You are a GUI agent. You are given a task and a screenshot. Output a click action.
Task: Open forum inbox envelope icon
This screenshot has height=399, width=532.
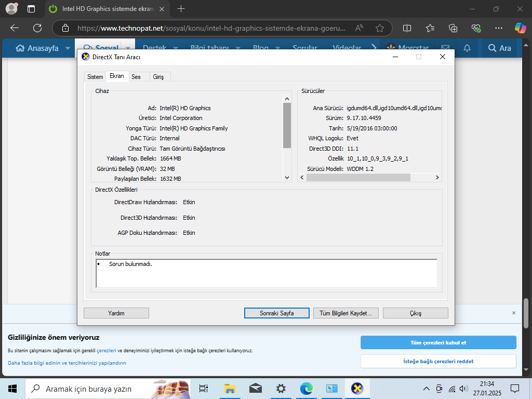coord(445,48)
